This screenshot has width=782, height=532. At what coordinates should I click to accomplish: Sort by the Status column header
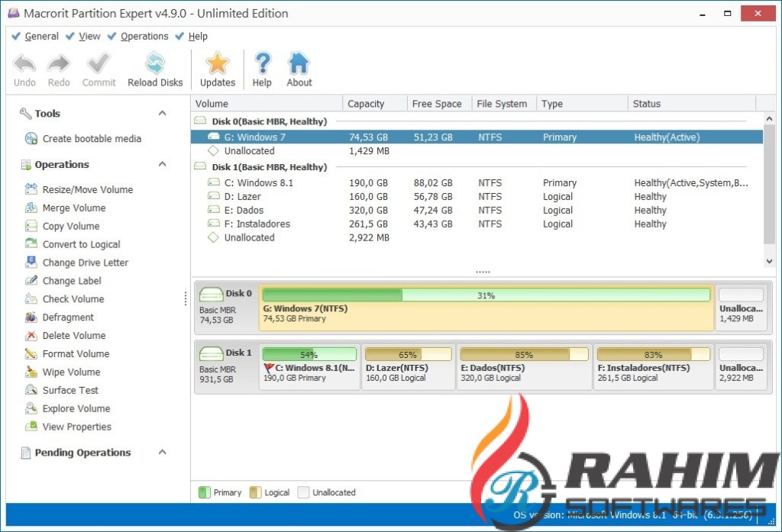pos(692,104)
